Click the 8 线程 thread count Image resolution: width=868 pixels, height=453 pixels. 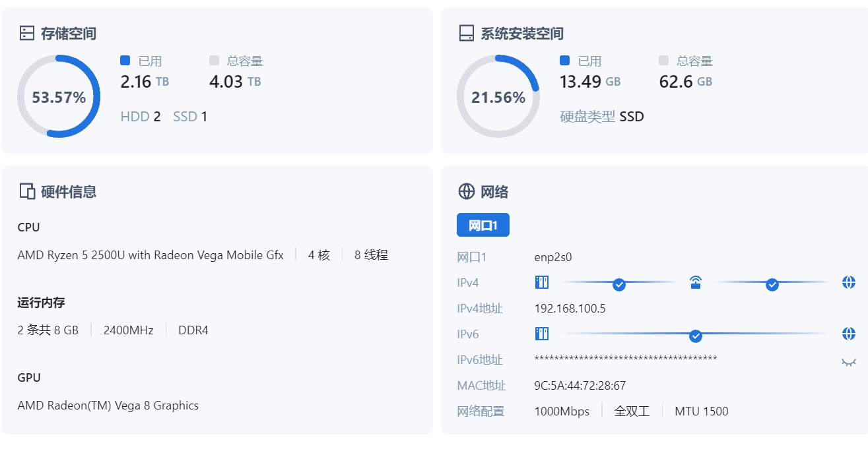tap(371, 255)
